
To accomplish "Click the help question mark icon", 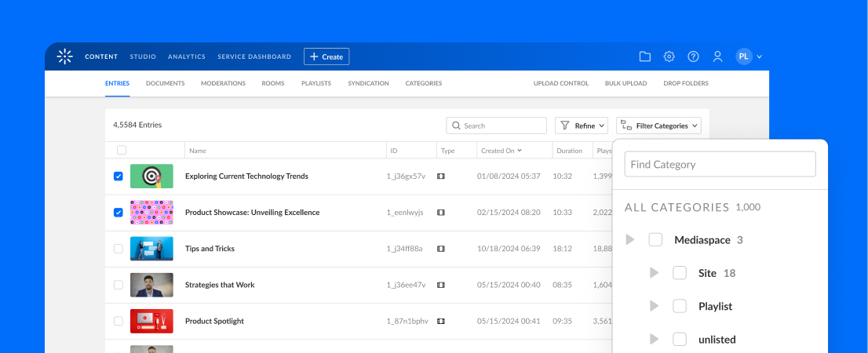I will tap(693, 56).
